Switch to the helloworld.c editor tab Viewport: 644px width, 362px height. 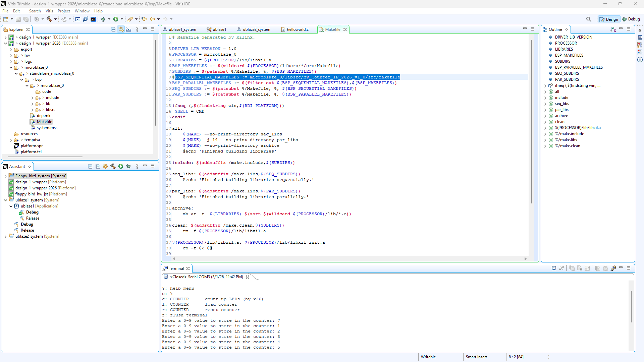coord(297,29)
